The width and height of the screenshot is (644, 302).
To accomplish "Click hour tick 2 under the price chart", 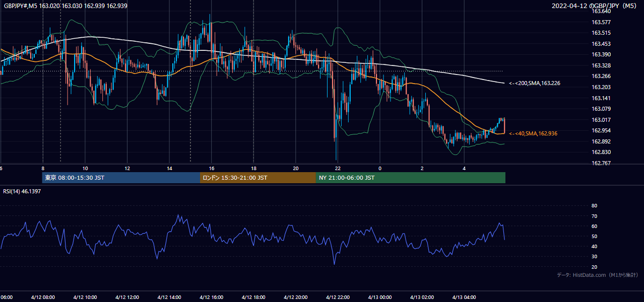I will click(422, 168).
